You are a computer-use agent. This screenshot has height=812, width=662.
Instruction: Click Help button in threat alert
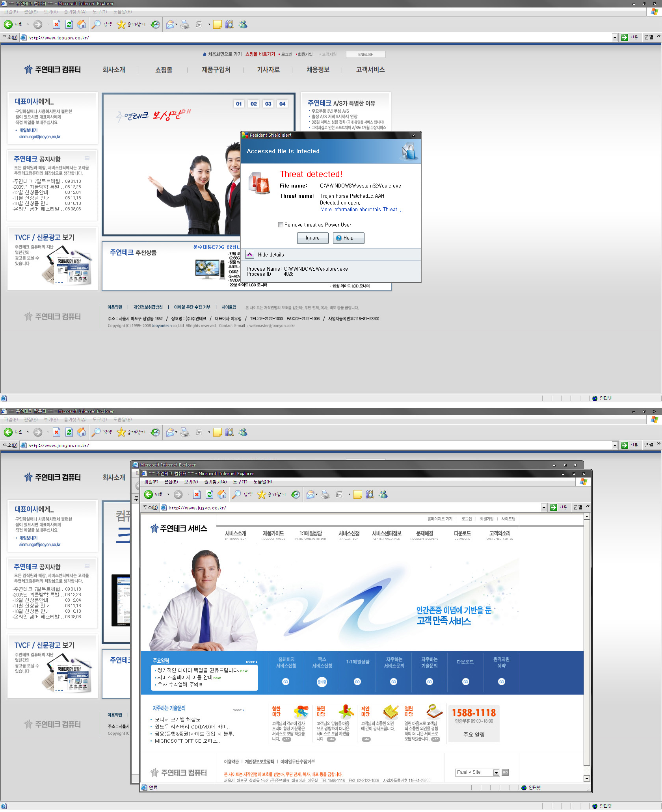click(x=348, y=238)
